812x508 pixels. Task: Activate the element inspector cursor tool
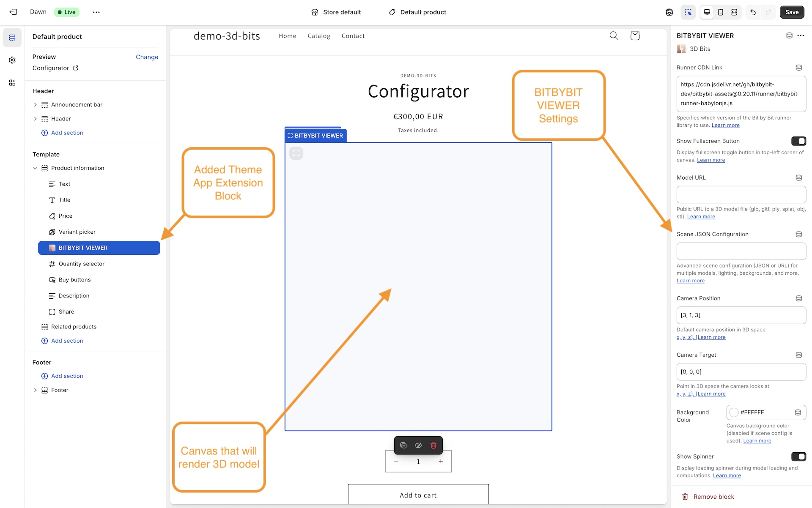click(x=688, y=12)
